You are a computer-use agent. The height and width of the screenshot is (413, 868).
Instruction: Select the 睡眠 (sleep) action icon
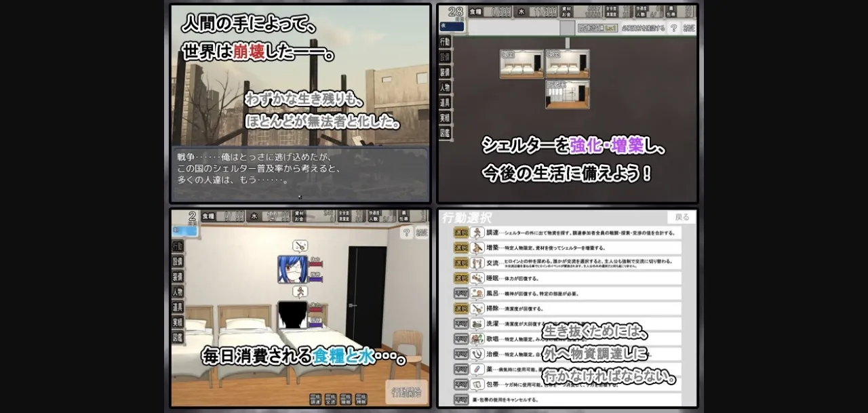(477, 278)
